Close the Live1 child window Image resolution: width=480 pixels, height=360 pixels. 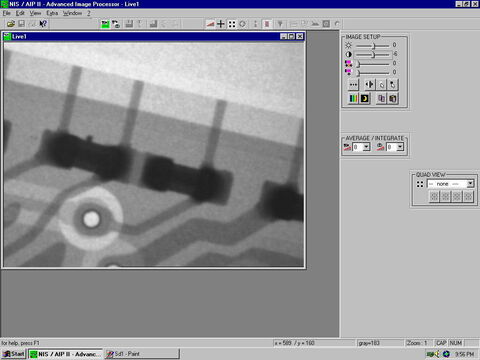click(x=300, y=36)
